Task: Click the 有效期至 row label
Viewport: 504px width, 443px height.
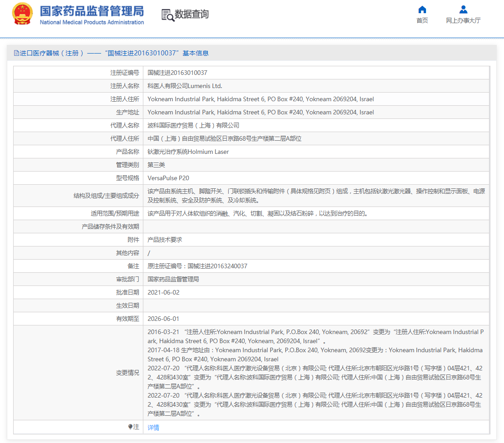Action: pyautogui.click(x=127, y=319)
